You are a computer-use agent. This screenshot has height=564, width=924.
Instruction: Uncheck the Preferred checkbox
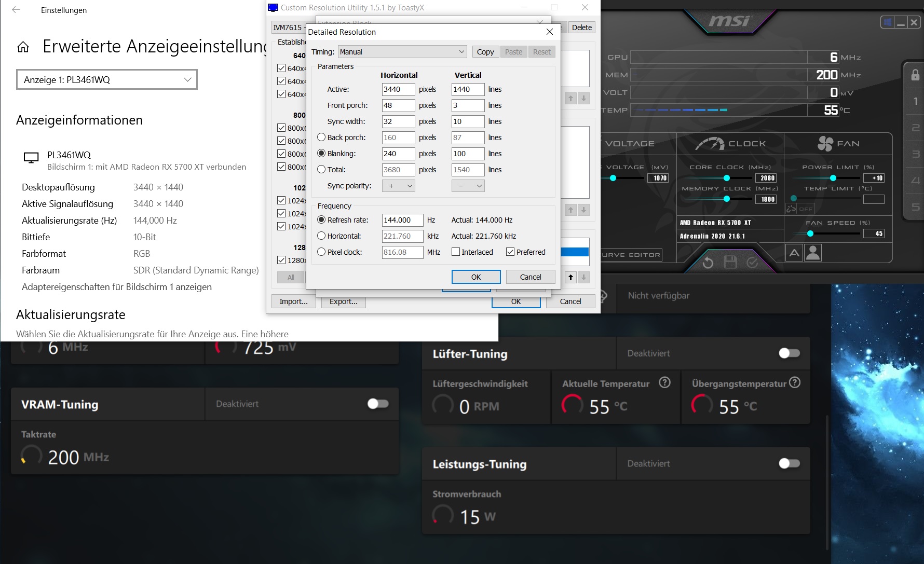[510, 252]
